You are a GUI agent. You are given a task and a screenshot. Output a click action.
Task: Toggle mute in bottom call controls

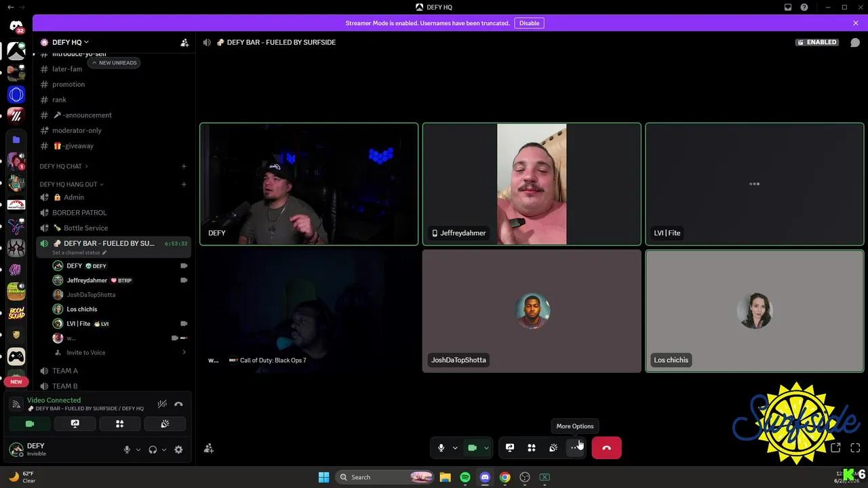441,448
